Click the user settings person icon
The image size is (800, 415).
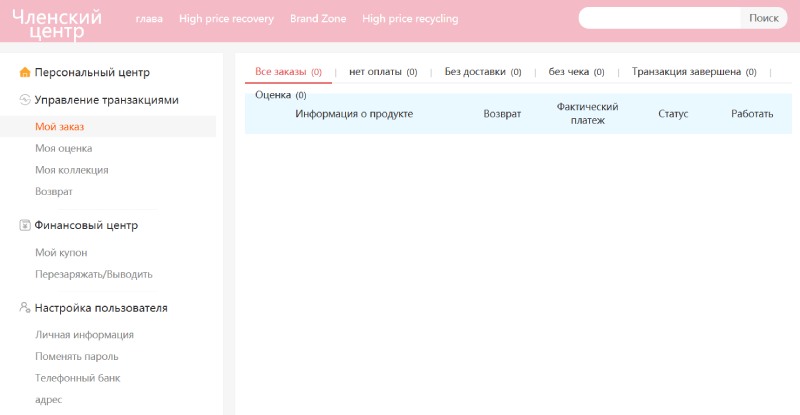(25, 308)
